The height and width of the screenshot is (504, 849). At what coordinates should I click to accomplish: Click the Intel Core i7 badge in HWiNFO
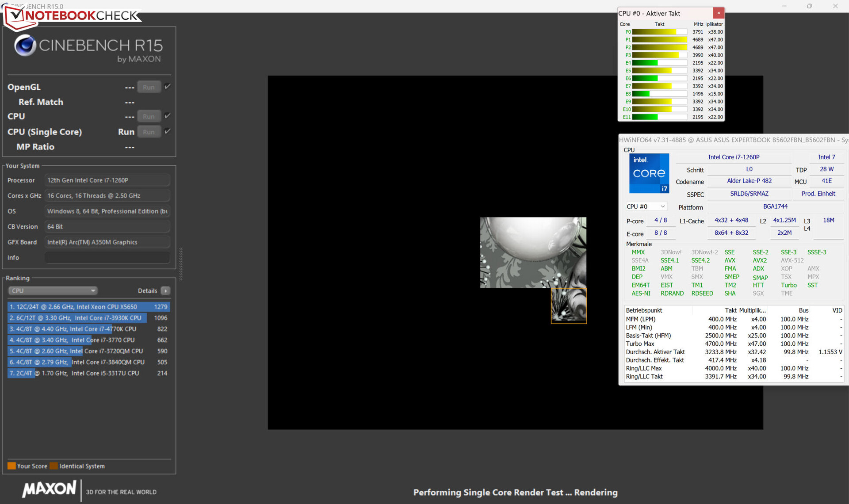click(649, 173)
